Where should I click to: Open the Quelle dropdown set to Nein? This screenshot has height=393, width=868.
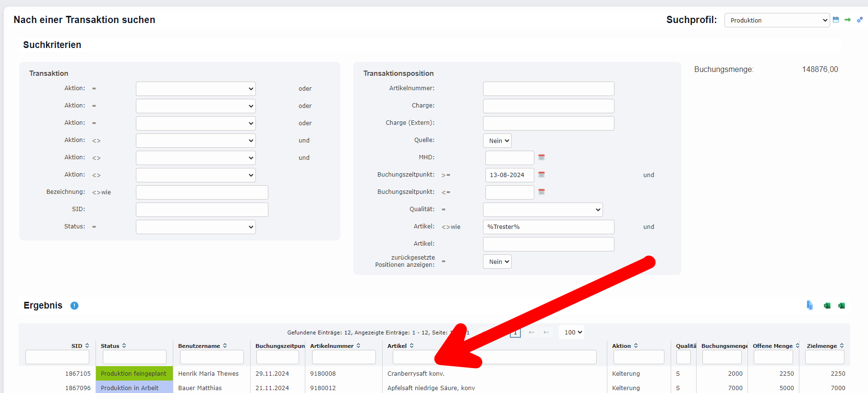point(497,141)
